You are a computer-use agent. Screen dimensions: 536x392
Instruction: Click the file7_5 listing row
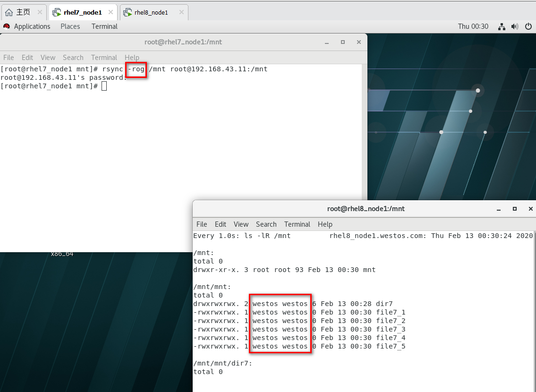click(x=299, y=347)
